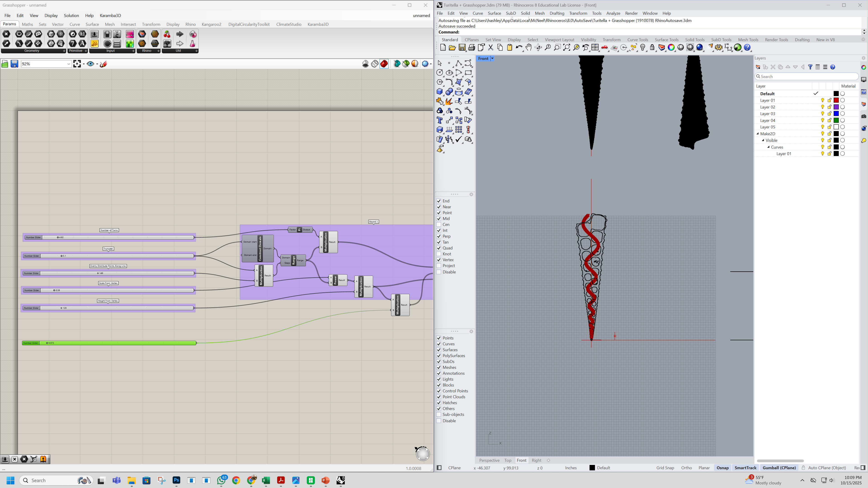The width and height of the screenshot is (868, 488).
Task: Open the Analyze menu in Rhino
Action: [x=613, y=13]
